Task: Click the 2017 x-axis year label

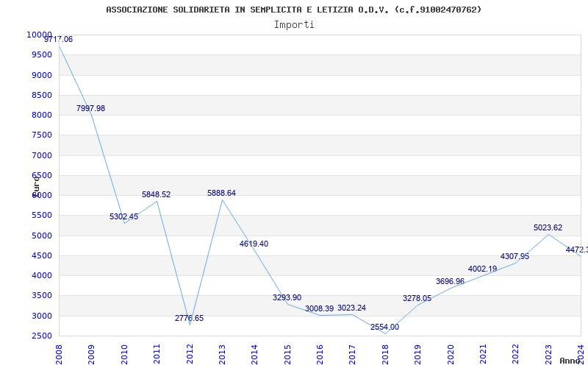Action: (x=353, y=354)
